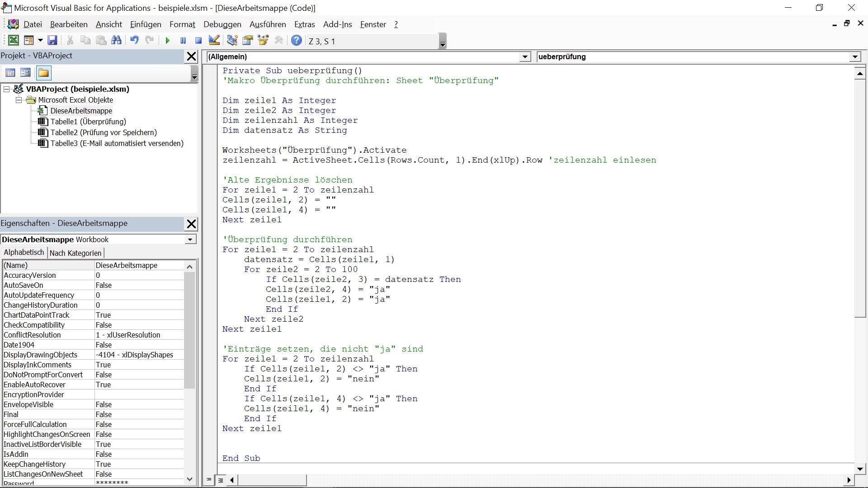The width and height of the screenshot is (868, 488).
Task: Paste icon in toolbar
Action: click(101, 41)
